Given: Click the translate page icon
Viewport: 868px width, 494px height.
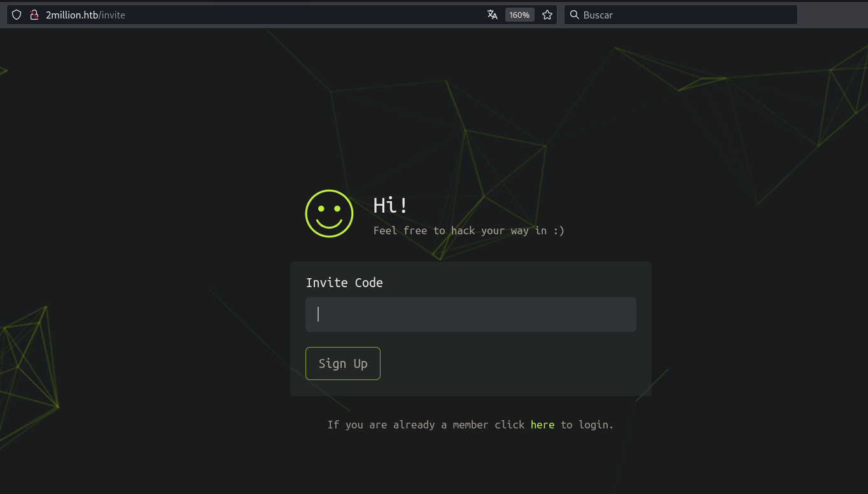Looking at the screenshot, I should (492, 15).
